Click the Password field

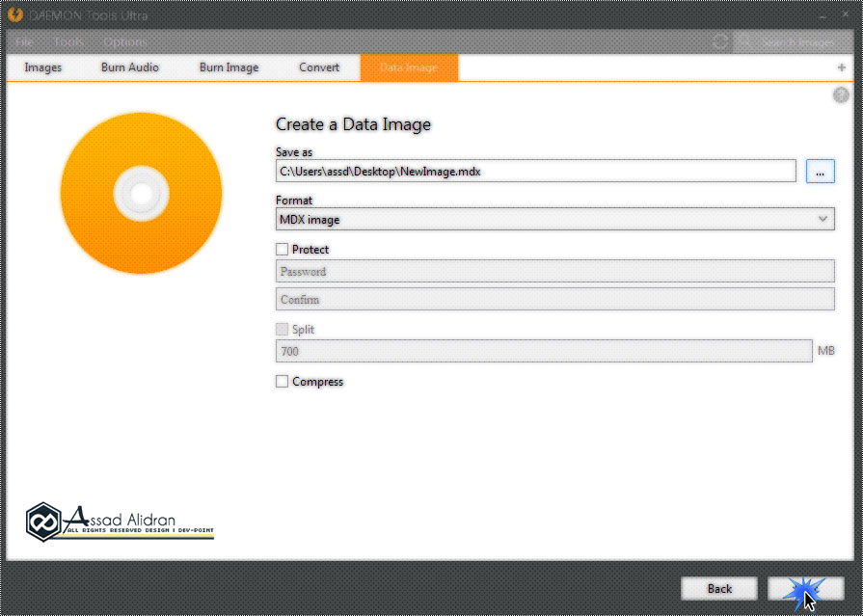pyautogui.click(x=554, y=272)
